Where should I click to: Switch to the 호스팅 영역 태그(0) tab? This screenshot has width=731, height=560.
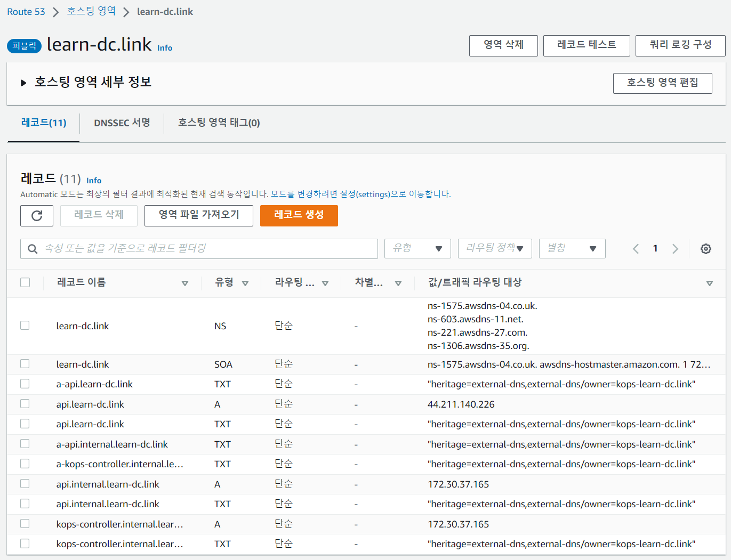[219, 123]
